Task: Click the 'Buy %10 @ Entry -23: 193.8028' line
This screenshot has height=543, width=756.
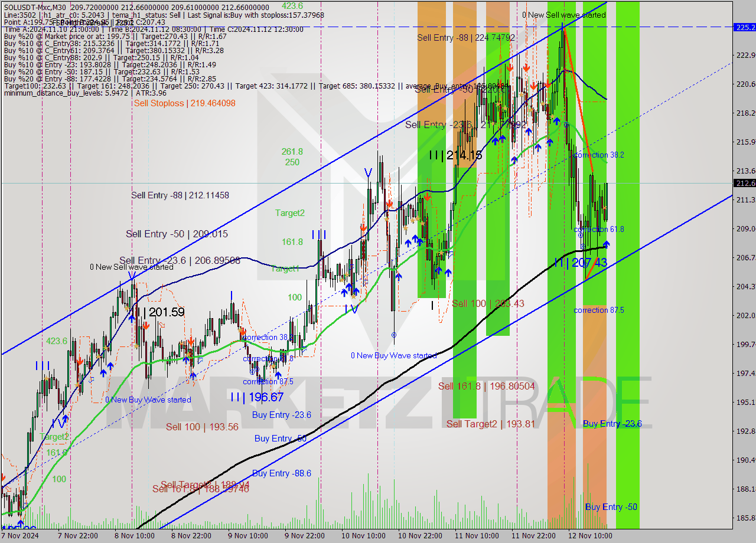Action: click(109, 65)
